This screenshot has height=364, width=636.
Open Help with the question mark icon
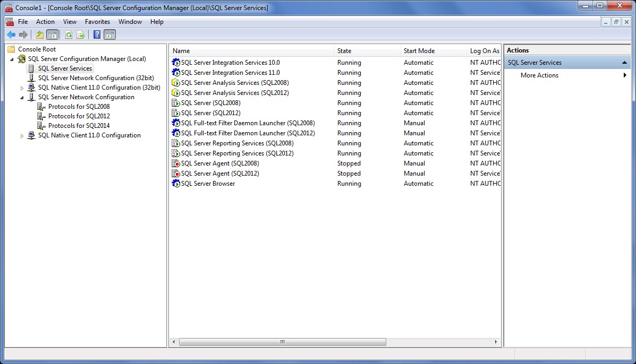click(x=97, y=35)
